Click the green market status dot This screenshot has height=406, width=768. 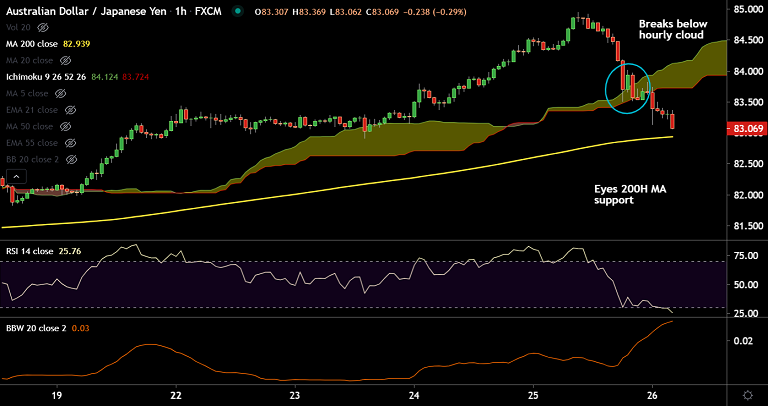(238, 11)
